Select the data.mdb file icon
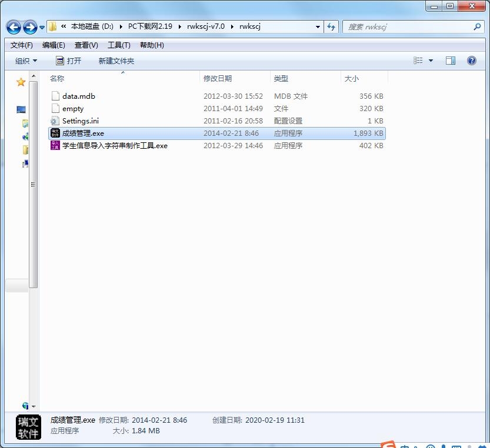 55,96
